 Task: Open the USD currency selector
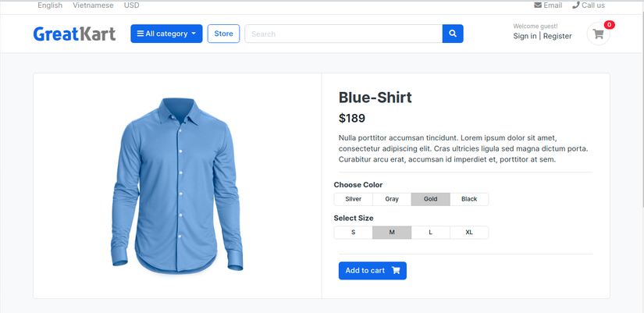click(131, 5)
